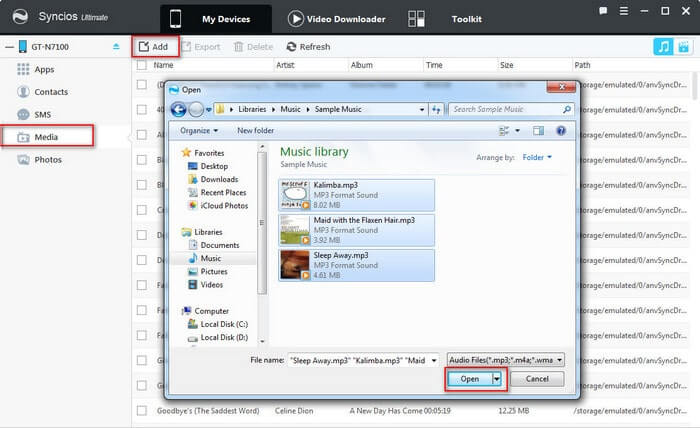The height and width of the screenshot is (428, 700).
Task: Click New folder in the dialog
Action: point(255,130)
